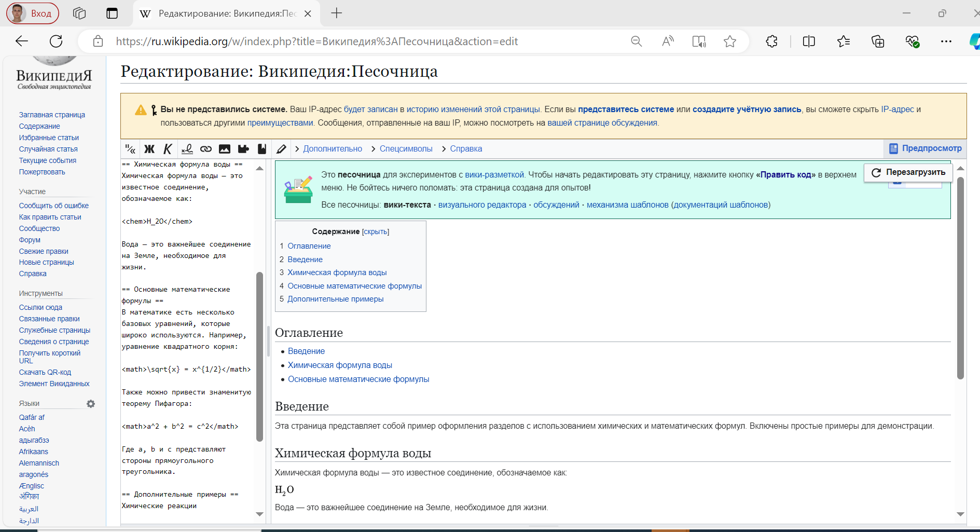Click the Википедия logo

click(x=54, y=74)
